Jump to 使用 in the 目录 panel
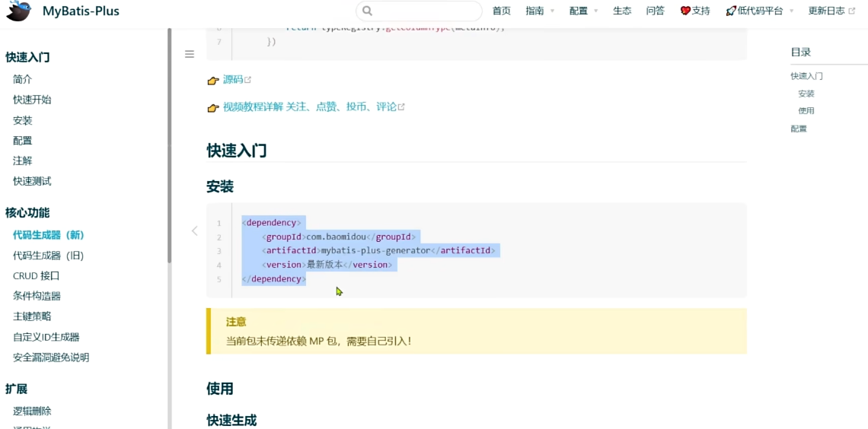The image size is (868, 429). click(806, 110)
